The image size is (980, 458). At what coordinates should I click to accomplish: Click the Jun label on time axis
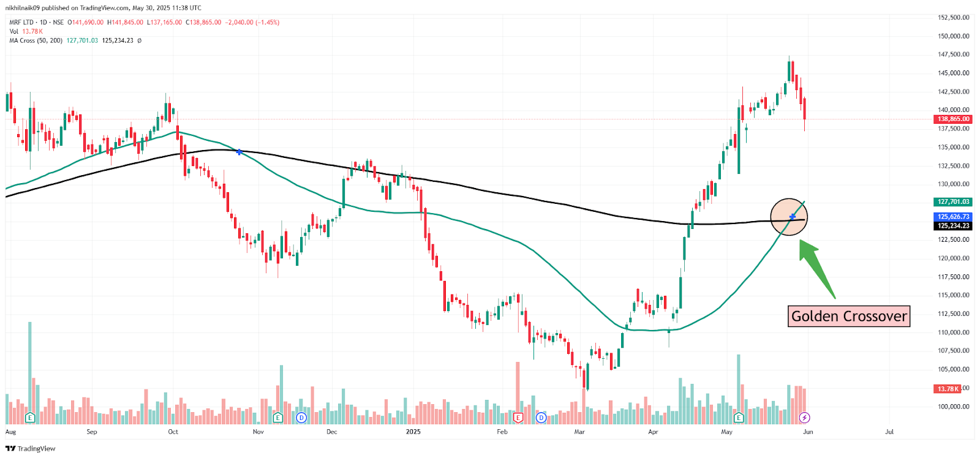click(x=808, y=432)
